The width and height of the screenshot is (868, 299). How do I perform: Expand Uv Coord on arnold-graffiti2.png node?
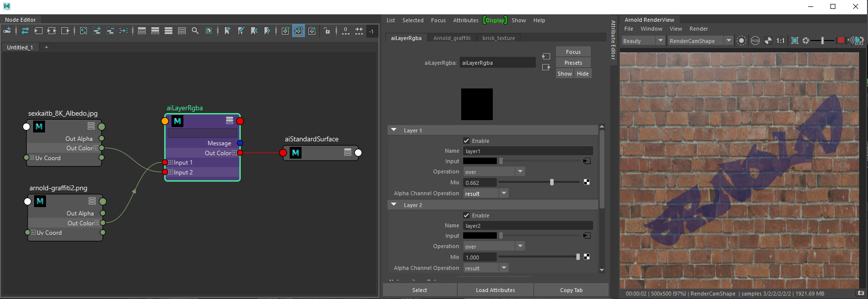(33, 232)
